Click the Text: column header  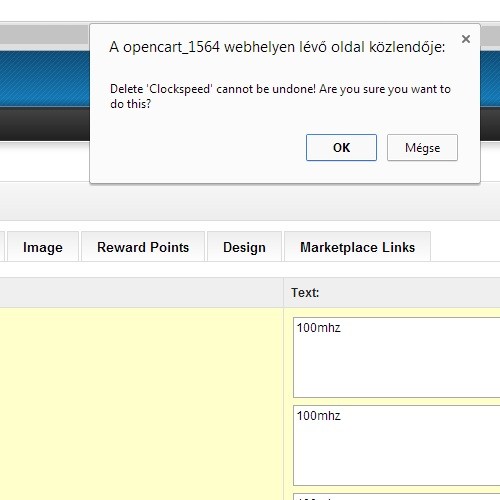click(392, 292)
